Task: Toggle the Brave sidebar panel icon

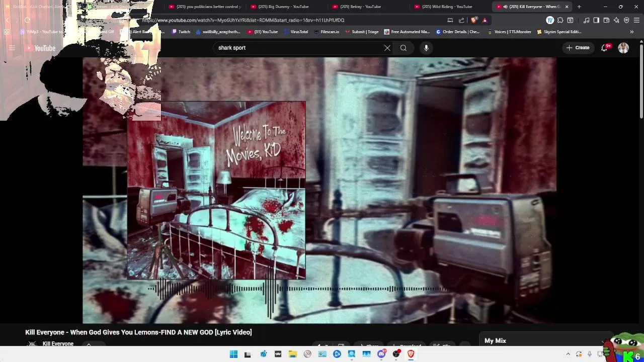Action: (x=596, y=20)
